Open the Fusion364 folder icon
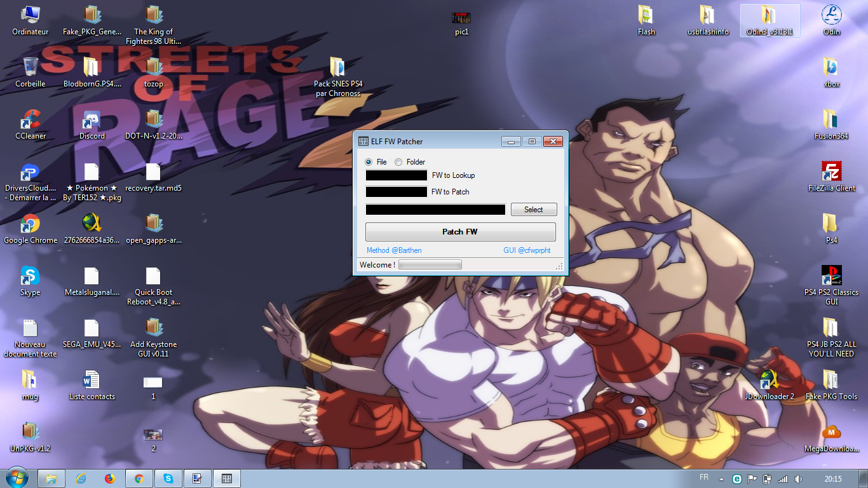The image size is (868, 488). coord(831,124)
